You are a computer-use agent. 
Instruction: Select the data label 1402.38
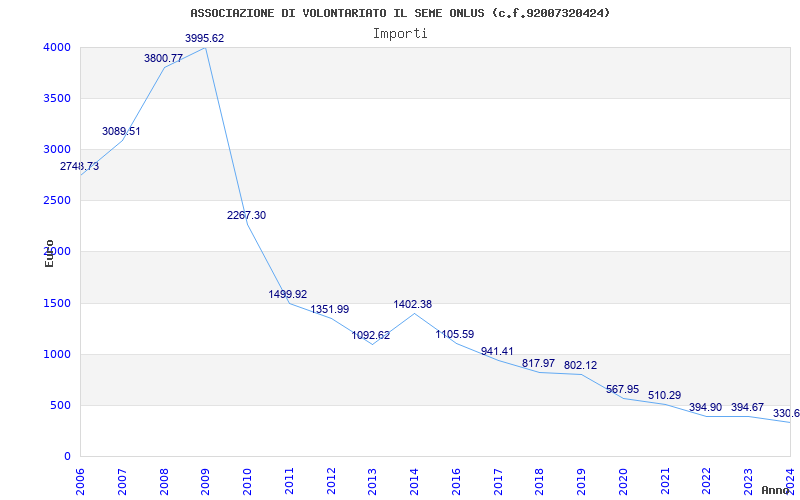click(413, 304)
